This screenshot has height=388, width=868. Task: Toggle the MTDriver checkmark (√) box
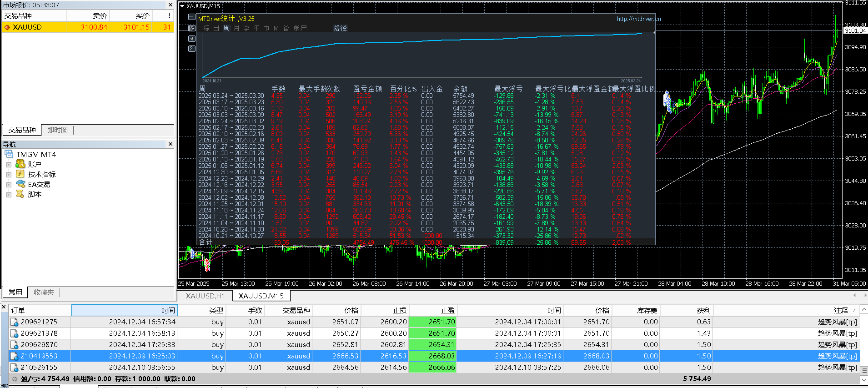(192, 39)
